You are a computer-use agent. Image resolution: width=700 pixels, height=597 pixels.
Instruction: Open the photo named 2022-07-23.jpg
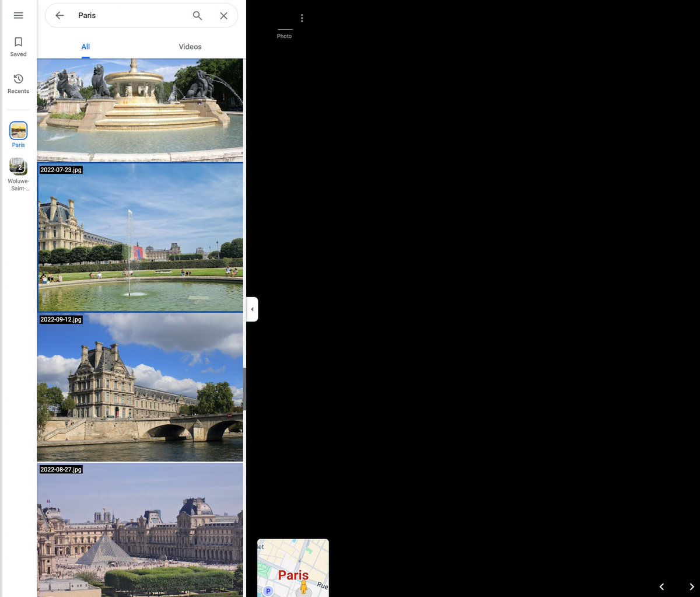(140, 238)
